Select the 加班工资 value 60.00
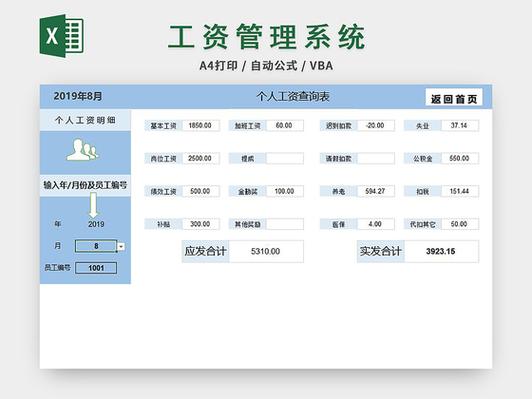 point(285,126)
